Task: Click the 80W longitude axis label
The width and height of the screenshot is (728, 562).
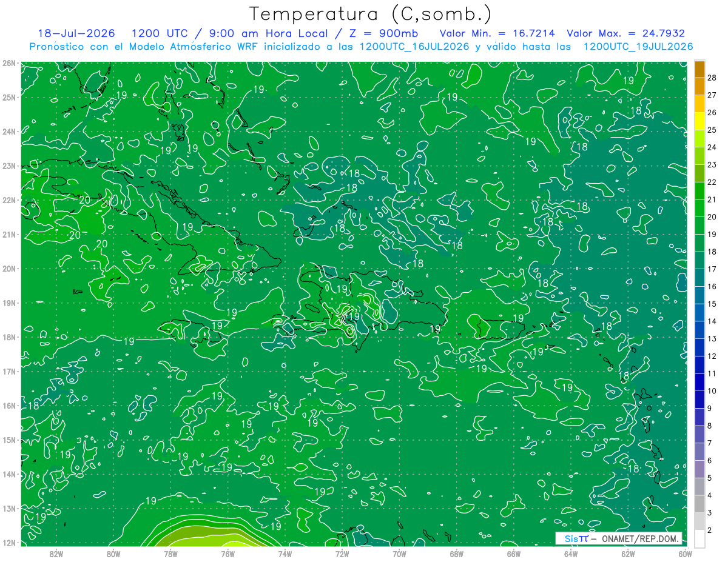Action: pos(113,554)
